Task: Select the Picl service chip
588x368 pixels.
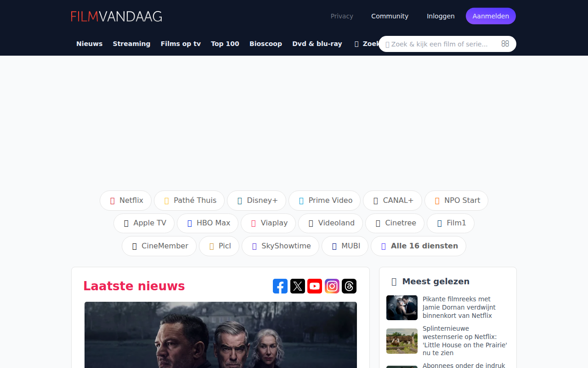Action: point(219,246)
